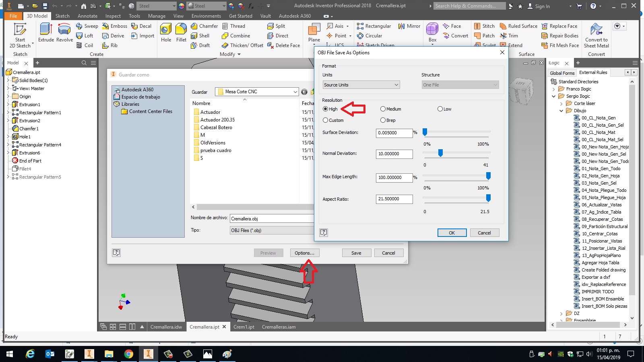Select the Hole tool
The height and width of the screenshot is (362, 644).
click(x=166, y=32)
